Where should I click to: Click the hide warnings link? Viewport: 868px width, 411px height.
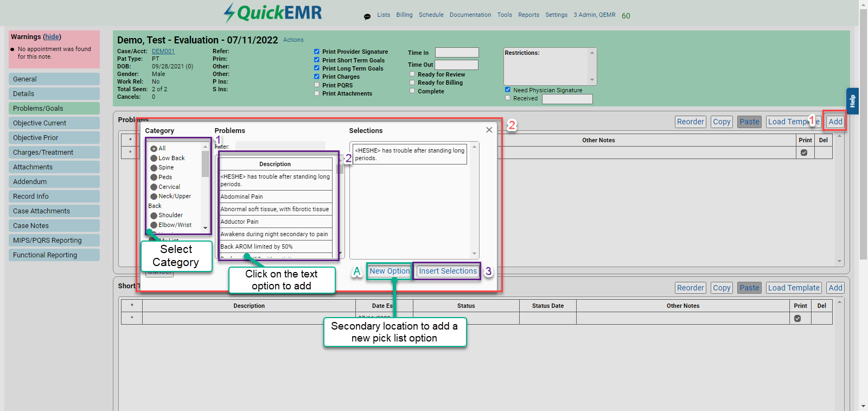pos(52,37)
